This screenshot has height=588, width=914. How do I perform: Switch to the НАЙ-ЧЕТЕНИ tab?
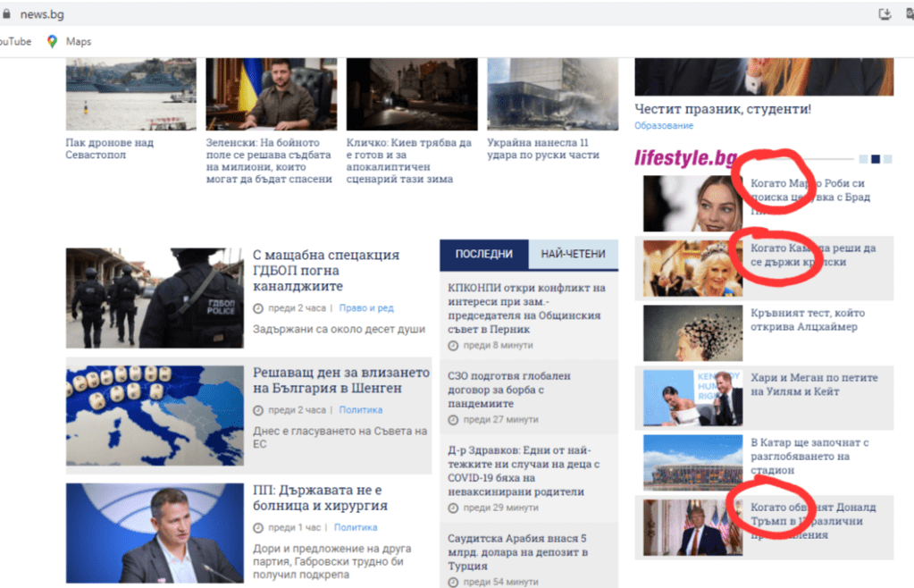coord(573,255)
